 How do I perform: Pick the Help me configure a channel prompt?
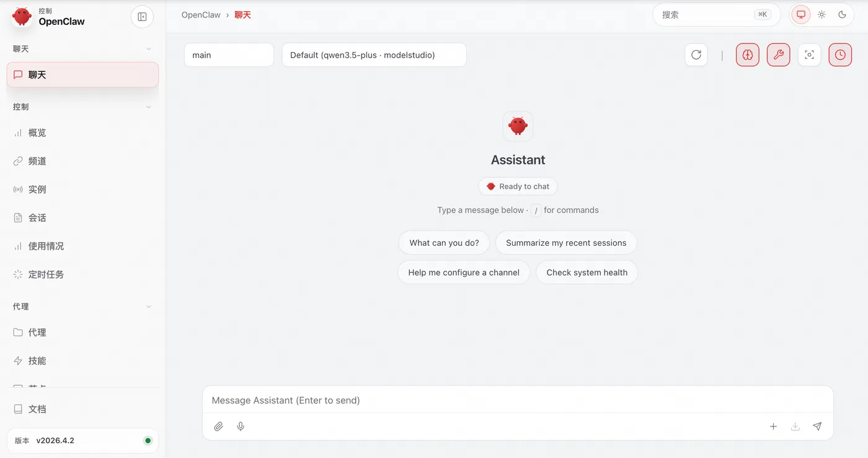pos(464,272)
